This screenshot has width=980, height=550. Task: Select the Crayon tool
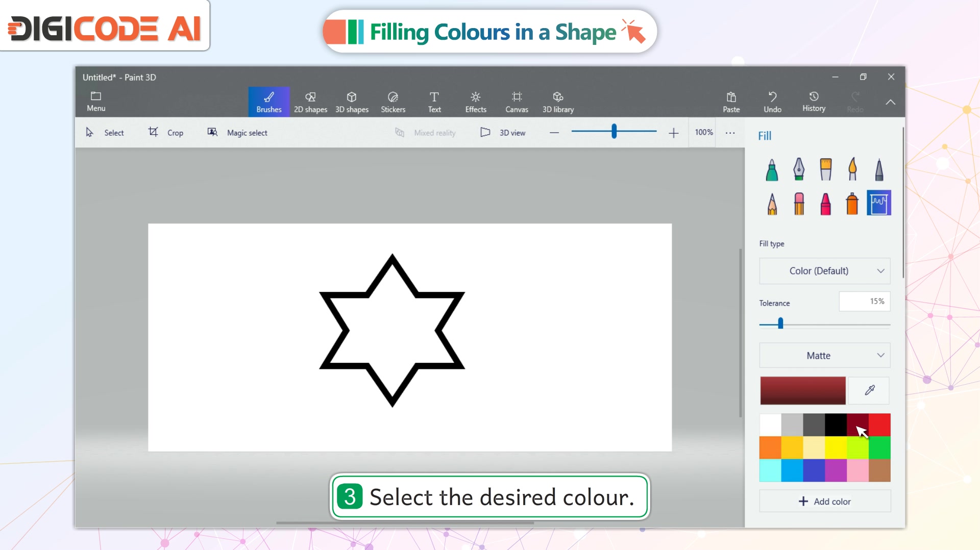[x=825, y=204]
